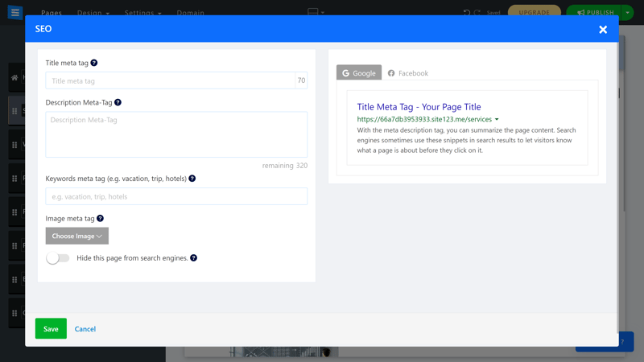Viewport: 644px width, 362px height.
Task: Click the PUBLISH button in the background
Action: 595,12
